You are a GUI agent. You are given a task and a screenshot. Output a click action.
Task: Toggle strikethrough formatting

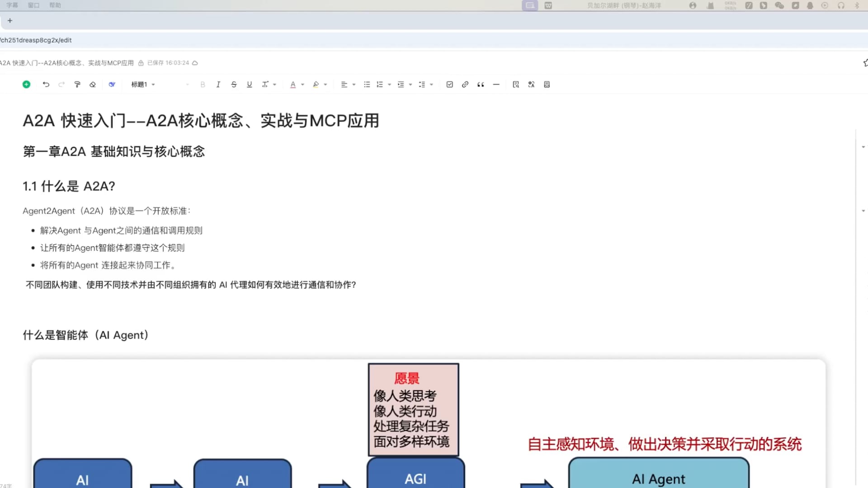click(234, 84)
